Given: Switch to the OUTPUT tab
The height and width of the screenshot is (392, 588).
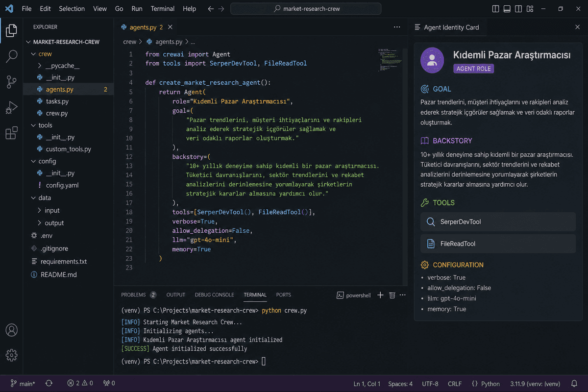Looking at the screenshot, I should point(175,295).
